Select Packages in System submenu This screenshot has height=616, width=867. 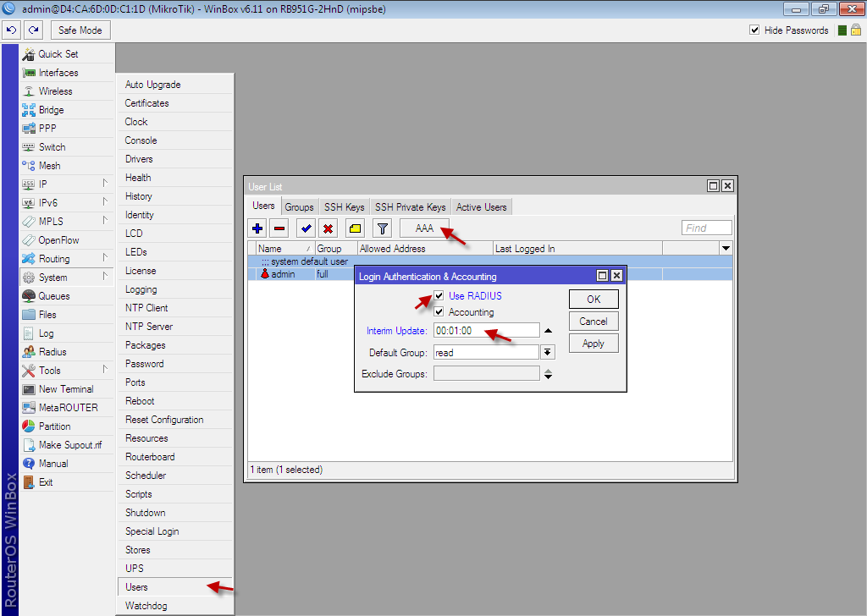[174, 345]
